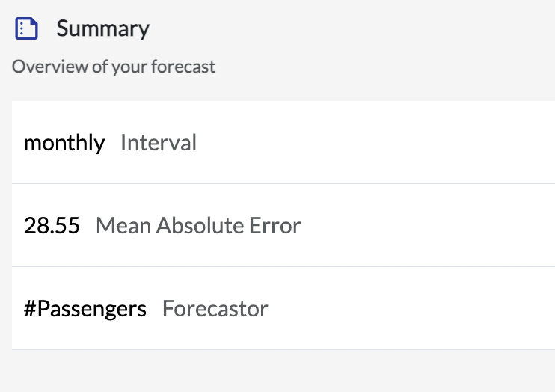Open the monthly Interval row
The width and height of the screenshot is (555, 392).
click(x=283, y=142)
